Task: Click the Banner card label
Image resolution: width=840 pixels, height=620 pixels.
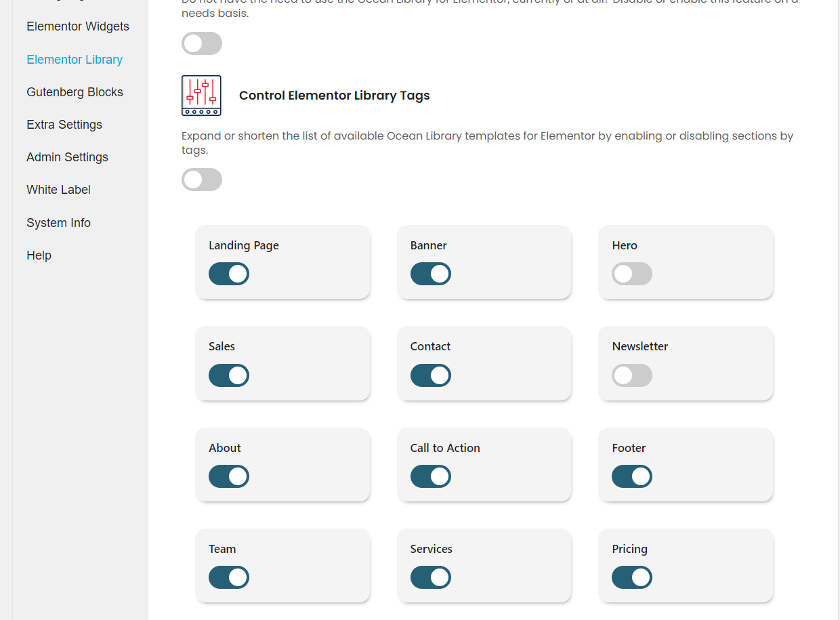Action: point(429,245)
